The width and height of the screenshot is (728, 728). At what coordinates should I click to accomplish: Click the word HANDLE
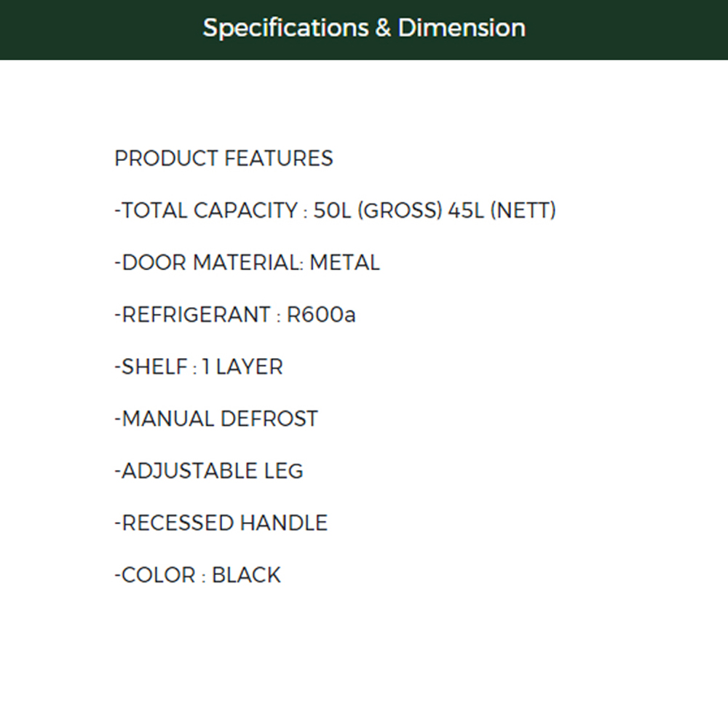(x=284, y=523)
